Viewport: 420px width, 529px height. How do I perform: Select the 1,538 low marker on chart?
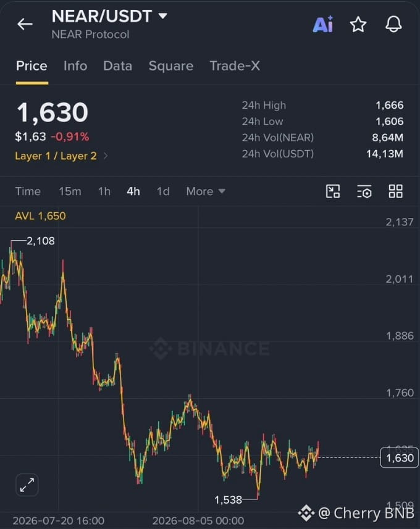pyautogui.click(x=229, y=499)
